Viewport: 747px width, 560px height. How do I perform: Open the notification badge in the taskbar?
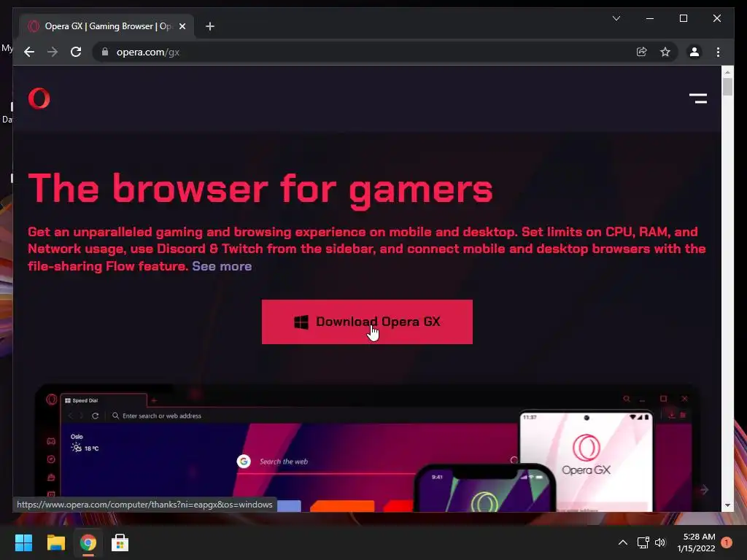[x=727, y=542]
